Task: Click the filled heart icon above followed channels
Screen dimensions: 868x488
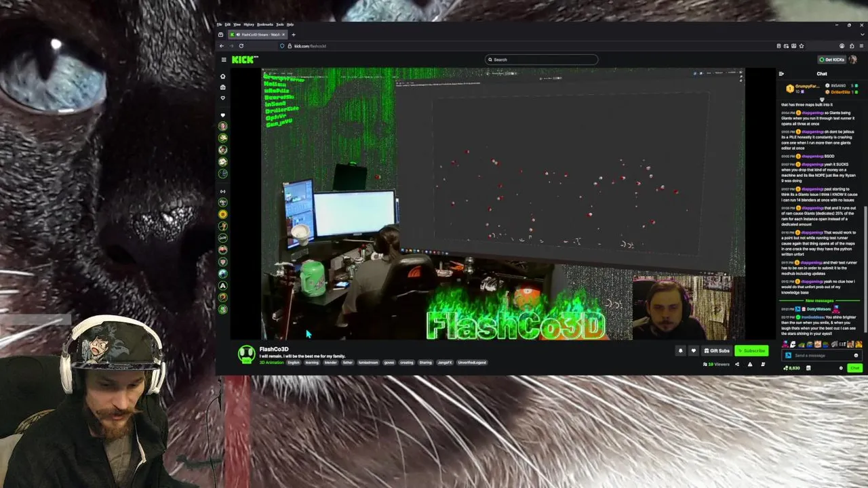Action: pyautogui.click(x=222, y=115)
